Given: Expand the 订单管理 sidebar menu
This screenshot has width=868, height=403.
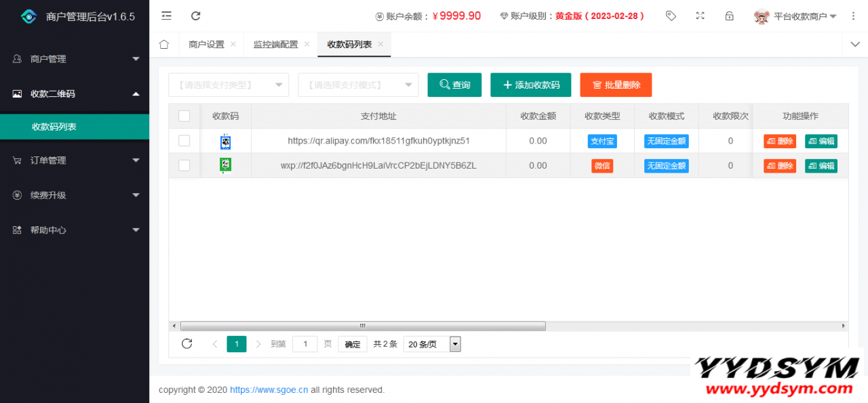Looking at the screenshot, I should pyautogui.click(x=75, y=161).
